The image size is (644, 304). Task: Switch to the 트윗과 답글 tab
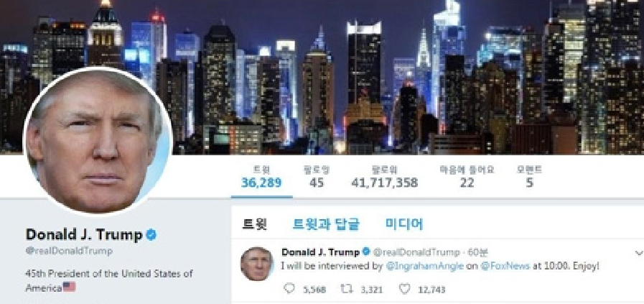326,224
